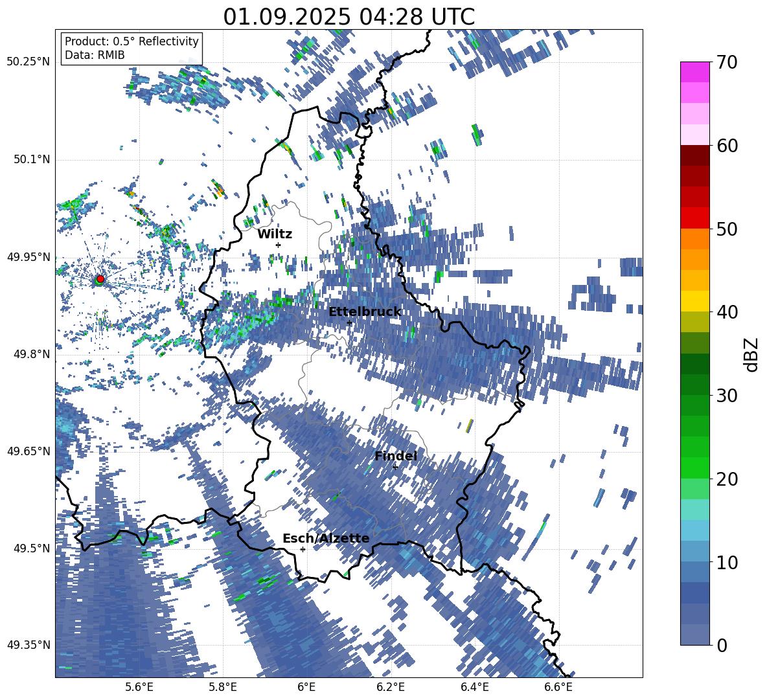Viewport: 767px width, 700px height.
Task: Click the magenta top colorbar segment
Action: pos(694,72)
